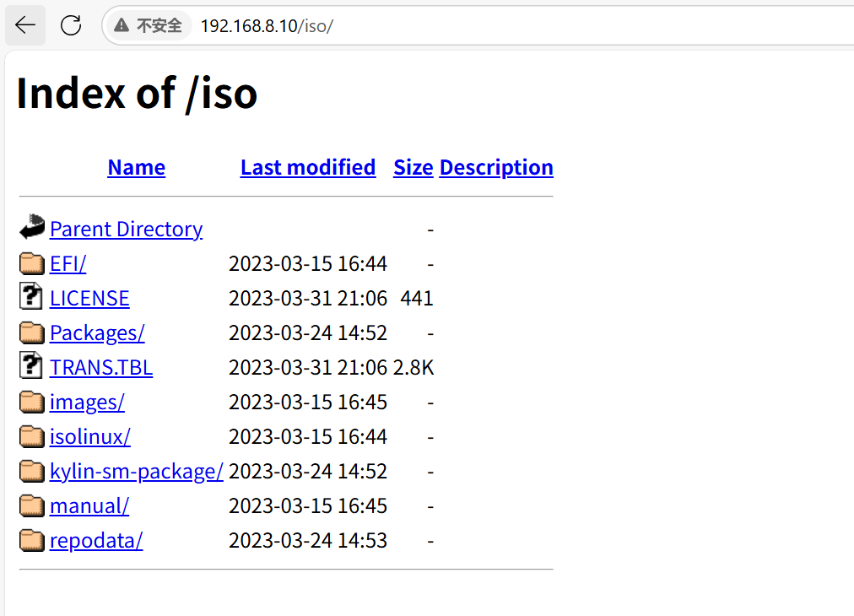Image resolution: width=854 pixels, height=616 pixels.
Task: Reload the page with refresh icon
Action: point(71,25)
